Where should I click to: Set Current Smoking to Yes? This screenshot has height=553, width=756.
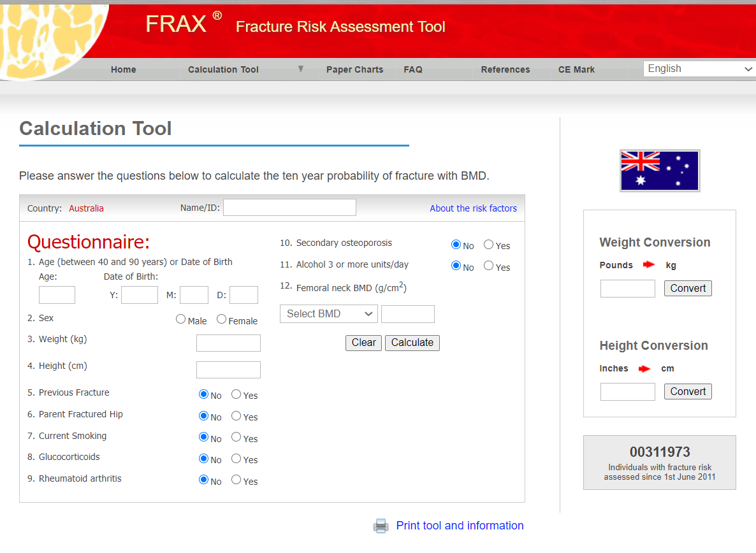(x=236, y=437)
